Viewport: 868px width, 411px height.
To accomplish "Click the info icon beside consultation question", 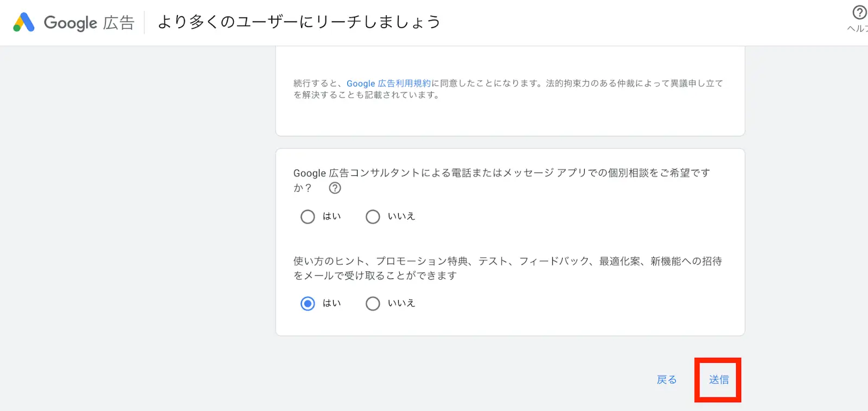I will (x=335, y=188).
